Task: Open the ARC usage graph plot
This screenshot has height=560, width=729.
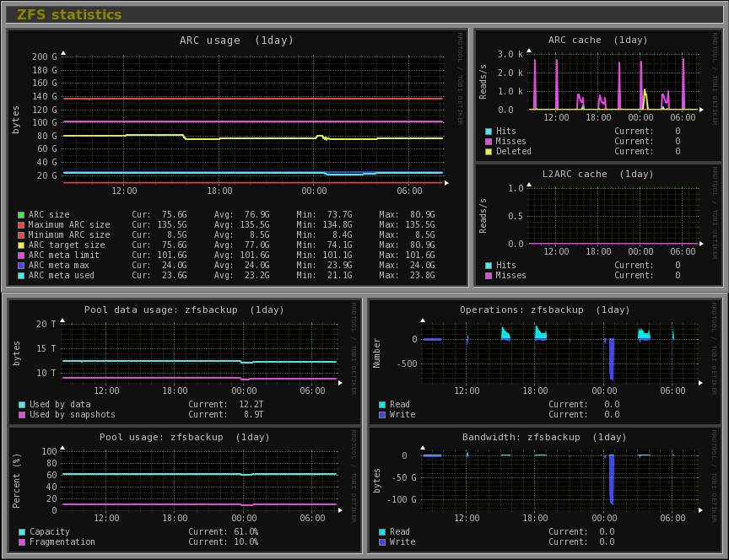Action: coord(253,120)
